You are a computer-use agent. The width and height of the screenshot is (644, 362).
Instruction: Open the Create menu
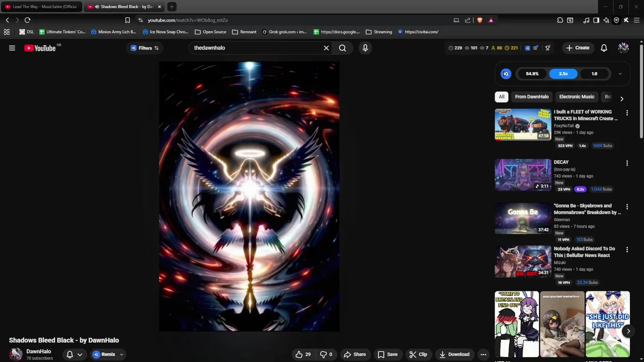coord(578,48)
